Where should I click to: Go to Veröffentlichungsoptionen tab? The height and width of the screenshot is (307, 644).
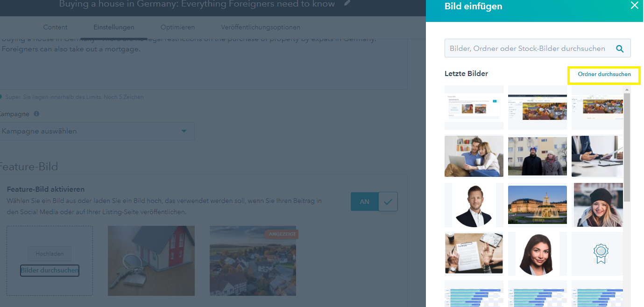click(x=261, y=28)
